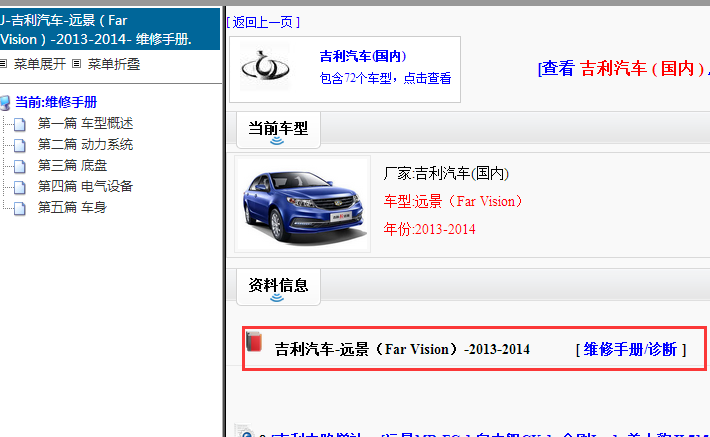Select the 资料信息 tab

(x=278, y=287)
